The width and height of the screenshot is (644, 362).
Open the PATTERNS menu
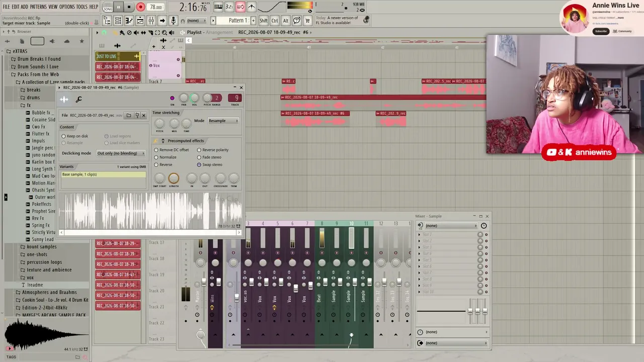pyautogui.click(x=38, y=7)
